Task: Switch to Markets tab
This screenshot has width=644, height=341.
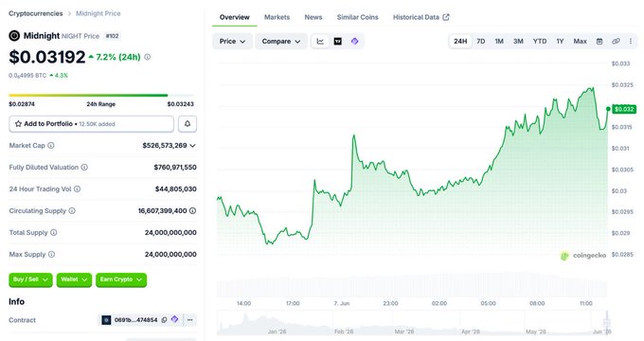Action: pyautogui.click(x=277, y=17)
